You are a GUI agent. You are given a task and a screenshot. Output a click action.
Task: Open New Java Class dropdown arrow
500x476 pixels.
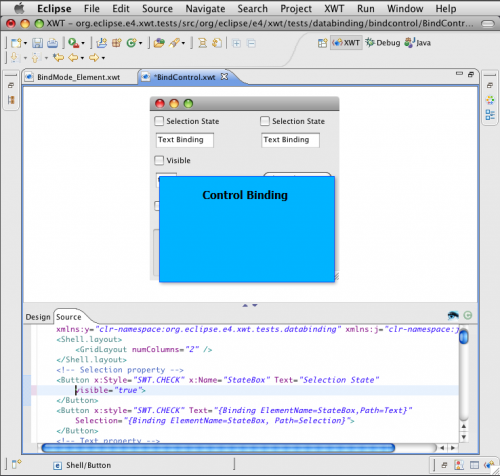(141, 43)
